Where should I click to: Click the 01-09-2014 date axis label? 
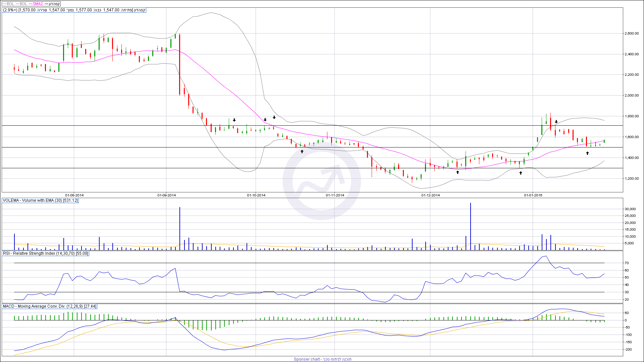(167, 195)
